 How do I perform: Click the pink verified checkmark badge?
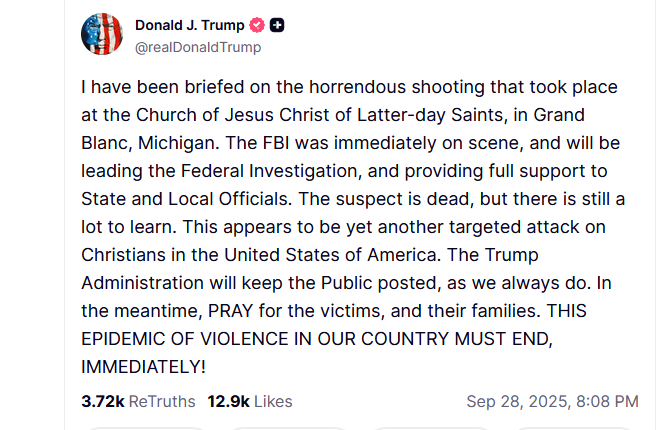(x=257, y=25)
